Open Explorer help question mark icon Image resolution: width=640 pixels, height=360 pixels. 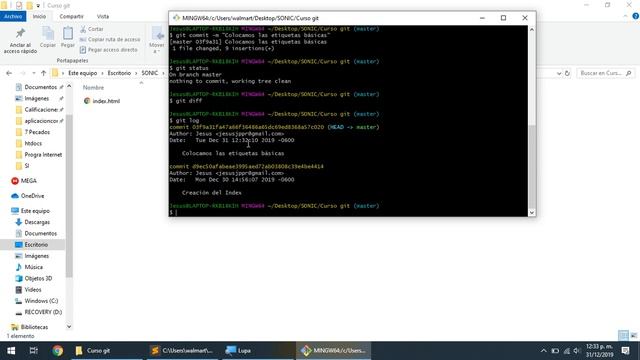click(x=636, y=16)
